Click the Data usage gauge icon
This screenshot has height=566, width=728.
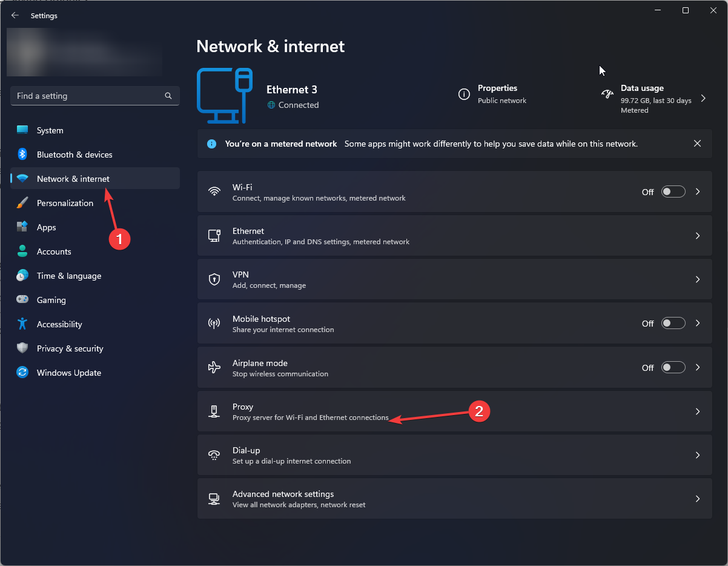tap(607, 95)
